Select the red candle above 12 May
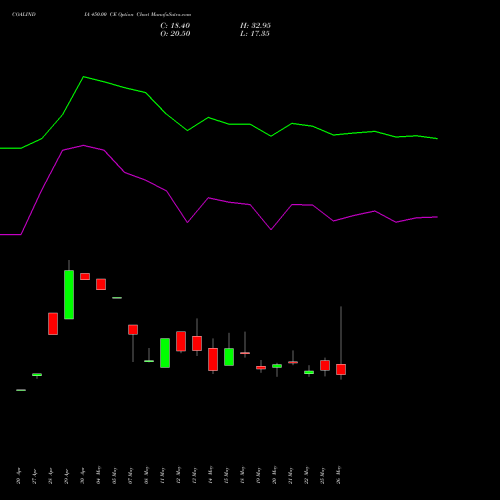500x500 pixels. 181,341
